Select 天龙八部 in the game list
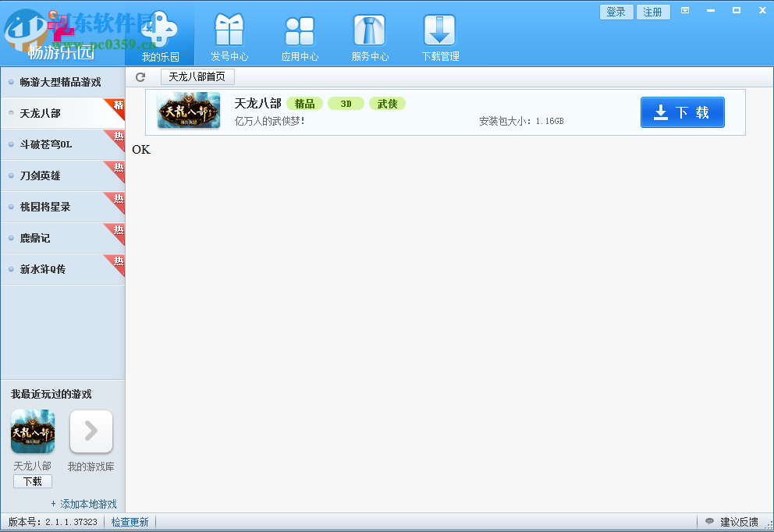This screenshot has height=532, width=774. click(x=62, y=113)
